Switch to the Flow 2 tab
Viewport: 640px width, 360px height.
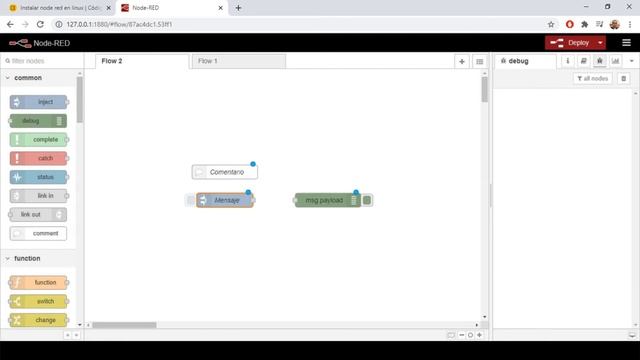pyautogui.click(x=142, y=61)
